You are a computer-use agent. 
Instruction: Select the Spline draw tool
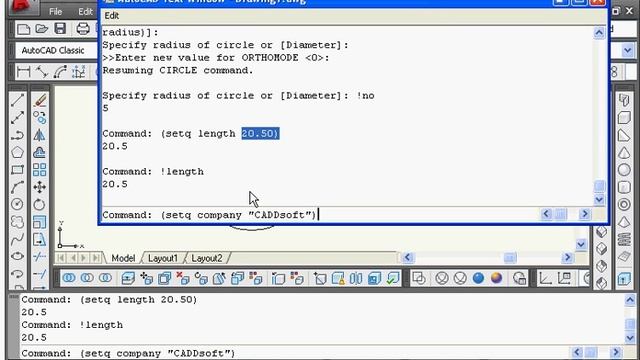[x=17, y=239]
